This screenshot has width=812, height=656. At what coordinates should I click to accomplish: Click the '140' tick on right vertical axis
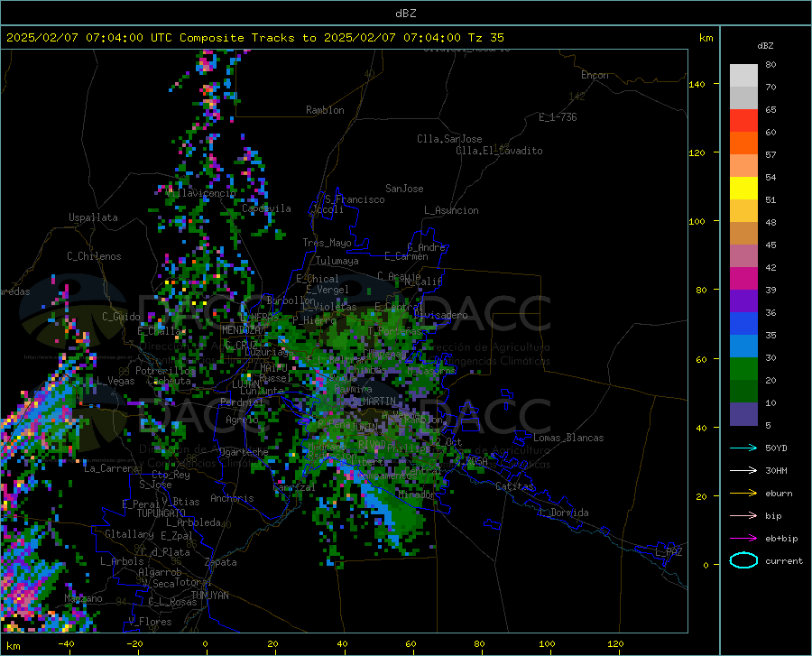pyautogui.click(x=697, y=84)
